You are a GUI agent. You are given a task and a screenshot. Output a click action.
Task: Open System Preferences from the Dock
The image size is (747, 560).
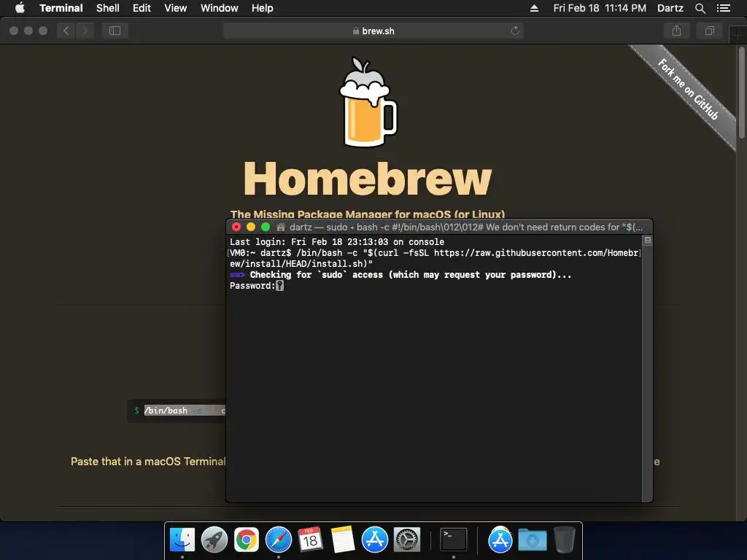pyautogui.click(x=406, y=540)
